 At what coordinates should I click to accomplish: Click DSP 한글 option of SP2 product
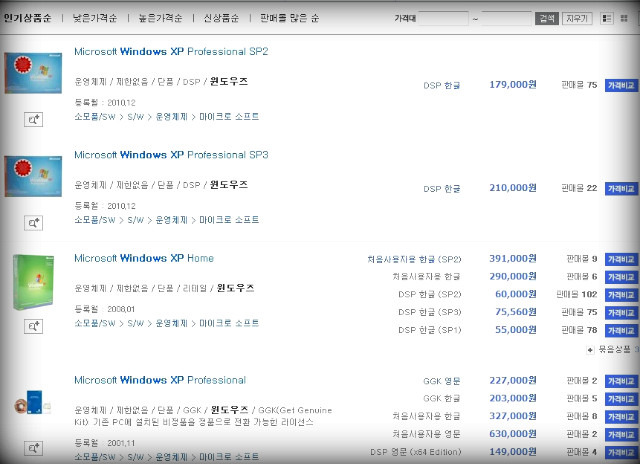[442, 85]
